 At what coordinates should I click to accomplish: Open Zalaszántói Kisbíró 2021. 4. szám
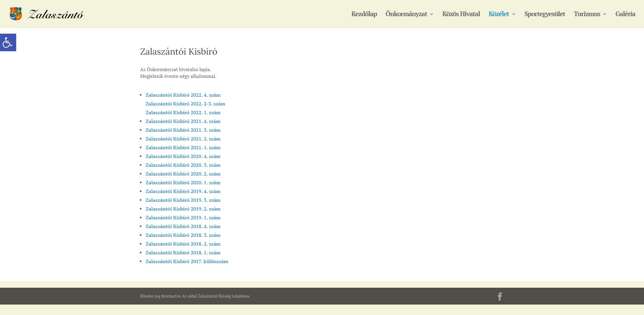tap(183, 121)
